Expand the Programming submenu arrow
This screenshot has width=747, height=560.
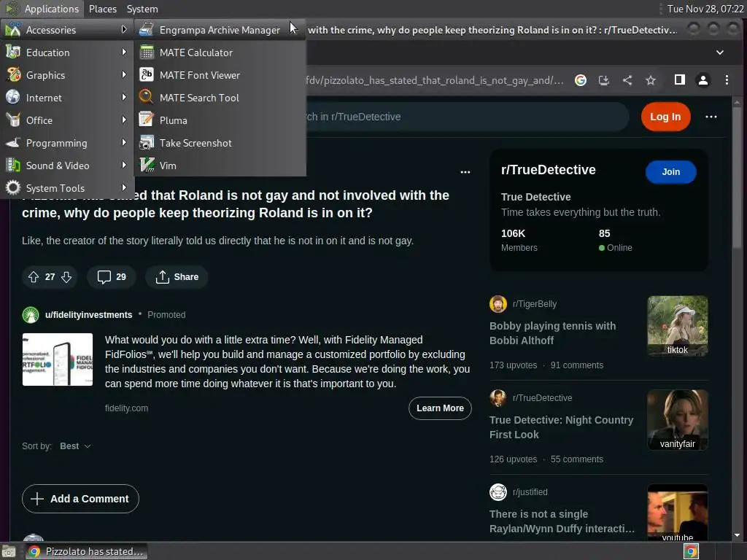[x=124, y=142]
